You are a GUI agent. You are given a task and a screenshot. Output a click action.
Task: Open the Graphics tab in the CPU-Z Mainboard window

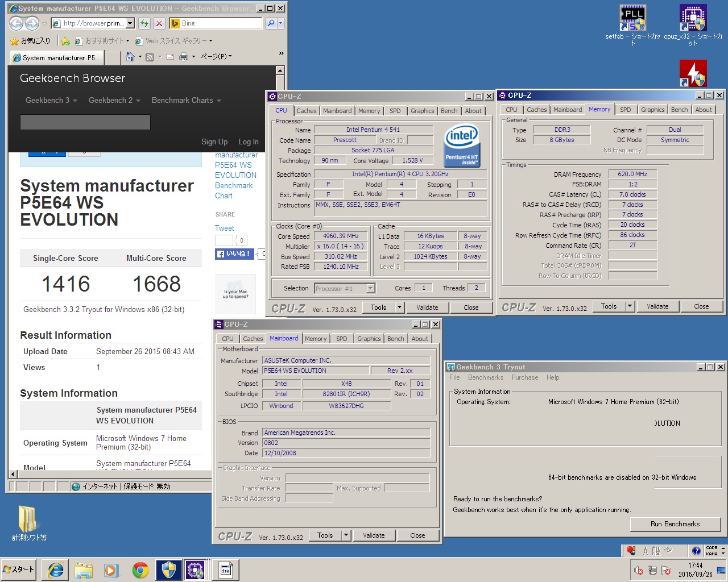(x=369, y=339)
